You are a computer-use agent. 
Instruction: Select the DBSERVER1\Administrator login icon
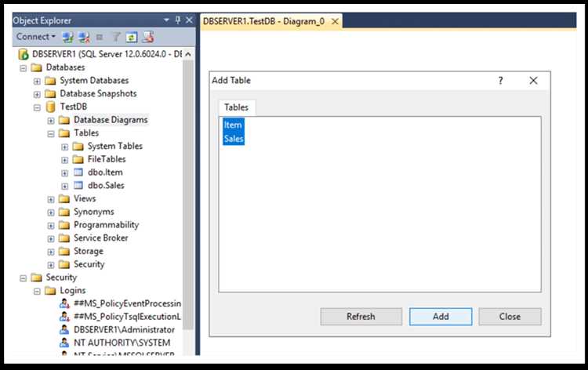(64, 330)
